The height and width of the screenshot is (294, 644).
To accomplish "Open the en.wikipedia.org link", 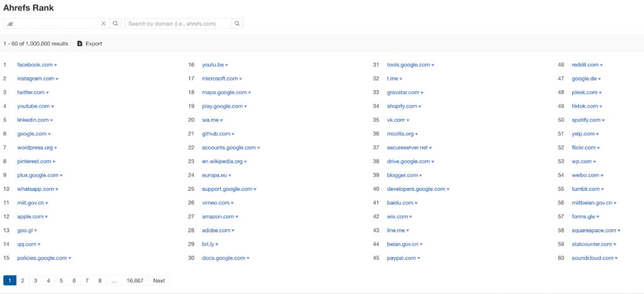I will pos(222,161).
